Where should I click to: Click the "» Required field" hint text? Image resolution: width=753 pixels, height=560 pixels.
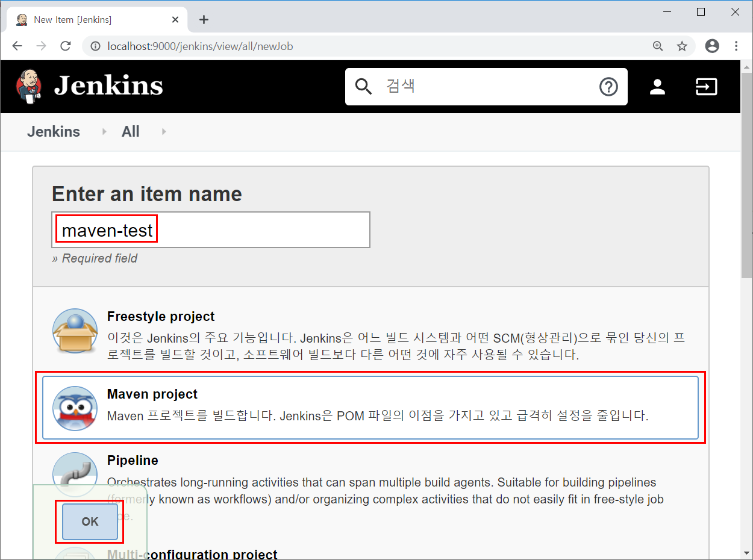coord(95,258)
